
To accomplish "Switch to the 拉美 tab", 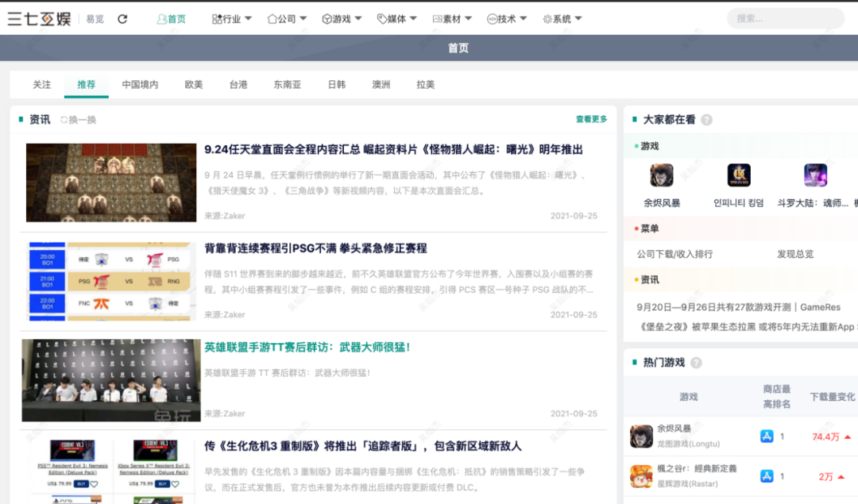I will [425, 85].
